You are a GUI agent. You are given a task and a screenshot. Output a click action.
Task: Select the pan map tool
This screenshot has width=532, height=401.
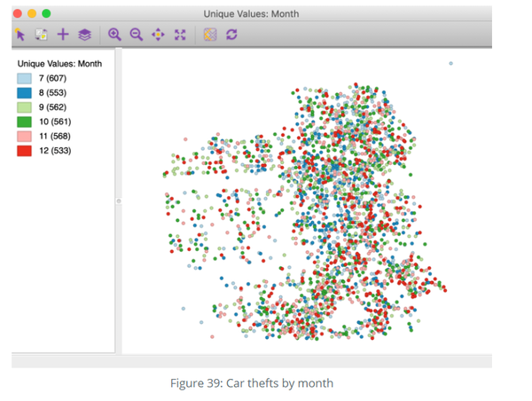[158, 35]
